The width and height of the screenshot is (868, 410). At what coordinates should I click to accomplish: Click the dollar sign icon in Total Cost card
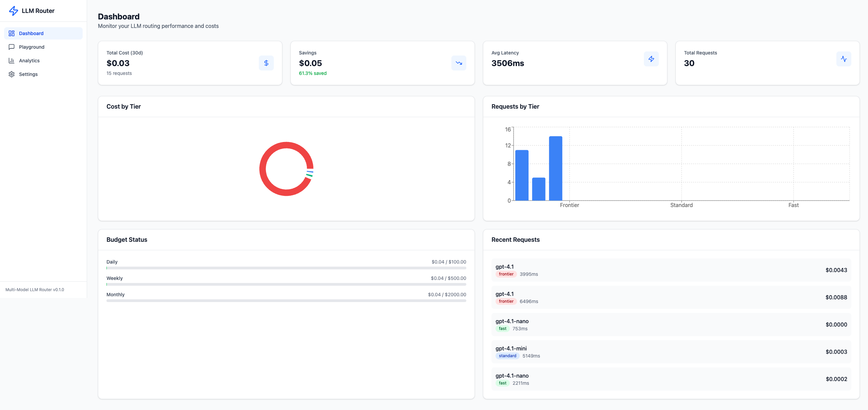266,63
